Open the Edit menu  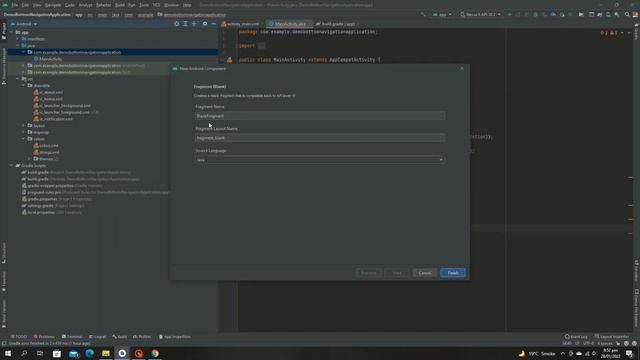(25, 5)
